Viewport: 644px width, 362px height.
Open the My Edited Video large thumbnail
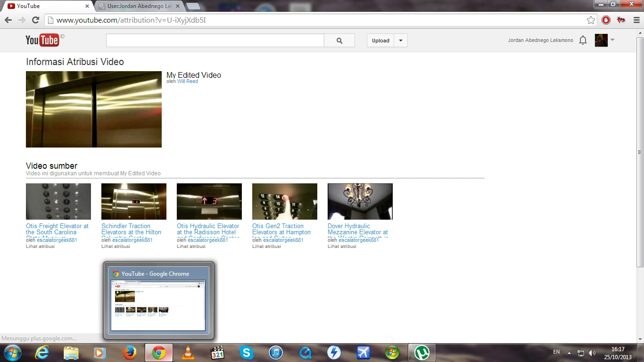coord(94,109)
